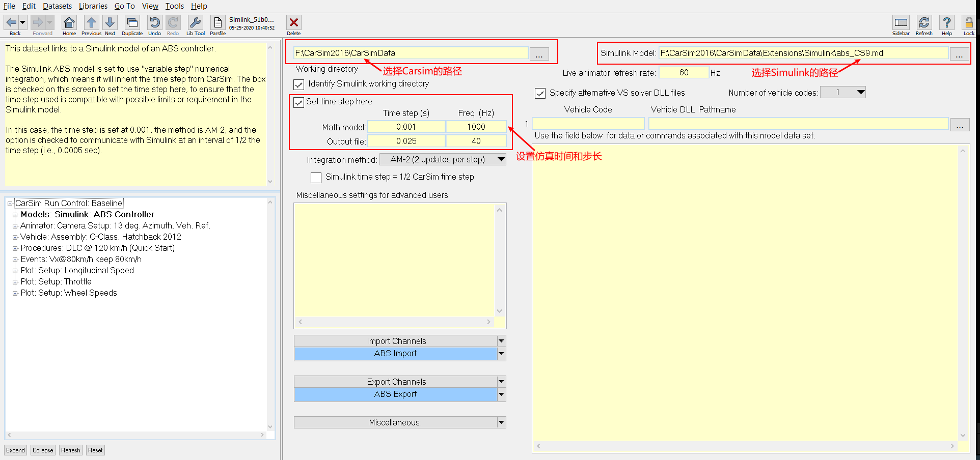This screenshot has width=980, height=460.
Task: Browse for Vehicle DLL Pathname
Action: [x=960, y=125]
